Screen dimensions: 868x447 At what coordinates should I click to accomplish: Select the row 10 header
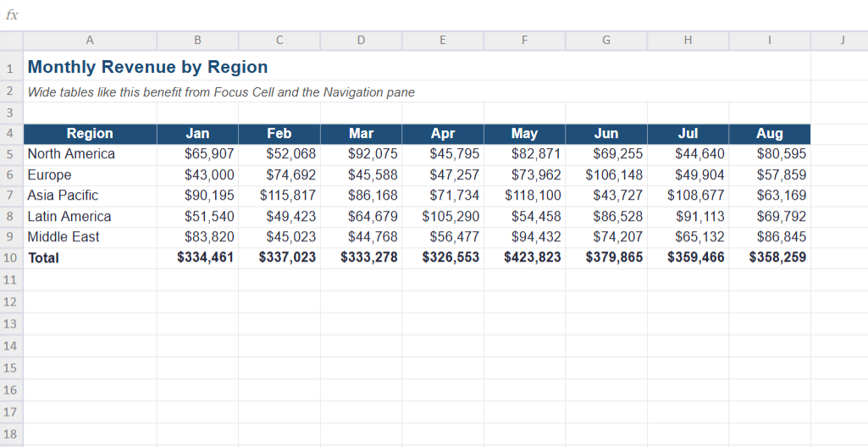[11, 258]
